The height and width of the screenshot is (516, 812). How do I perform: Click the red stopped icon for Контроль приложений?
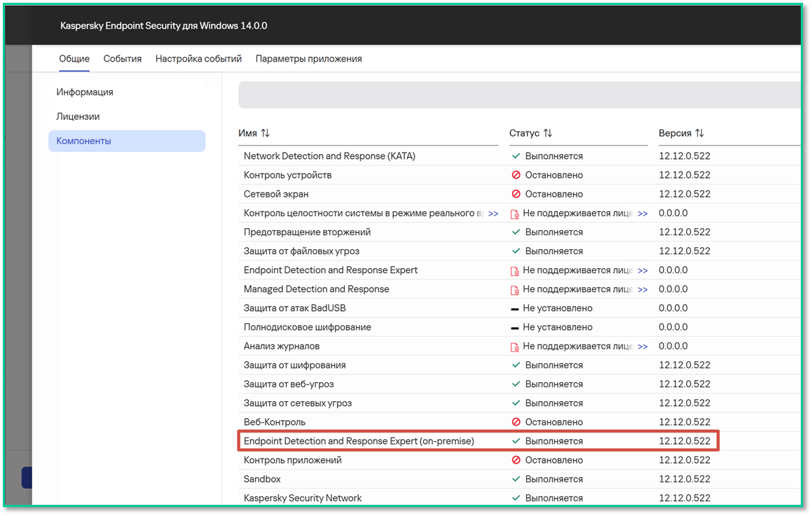click(516, 460)
